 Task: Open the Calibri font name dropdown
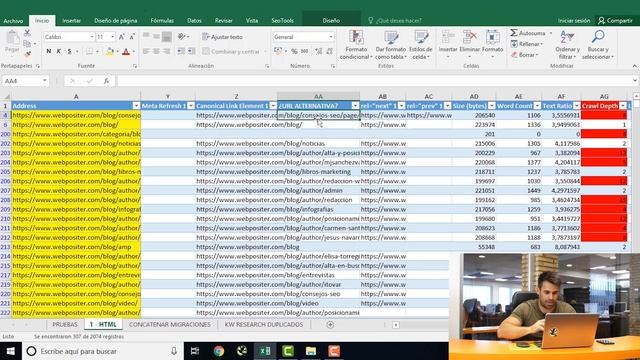(92, 37)
